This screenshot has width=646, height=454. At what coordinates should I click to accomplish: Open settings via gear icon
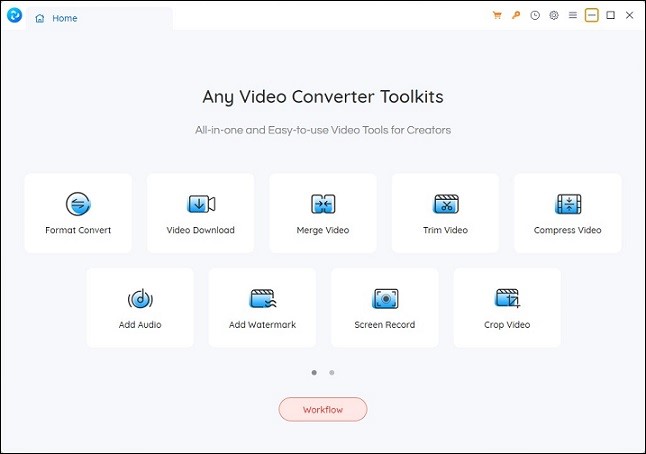coord(554,16)
